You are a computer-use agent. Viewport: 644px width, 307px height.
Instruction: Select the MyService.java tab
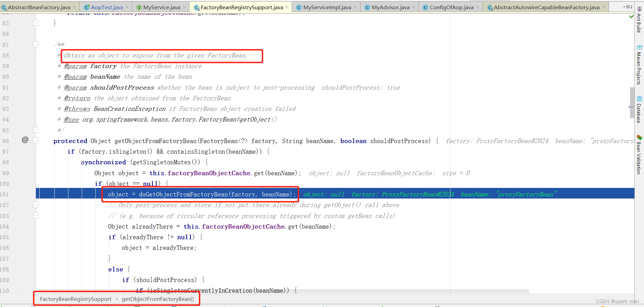tap(161, 7)
